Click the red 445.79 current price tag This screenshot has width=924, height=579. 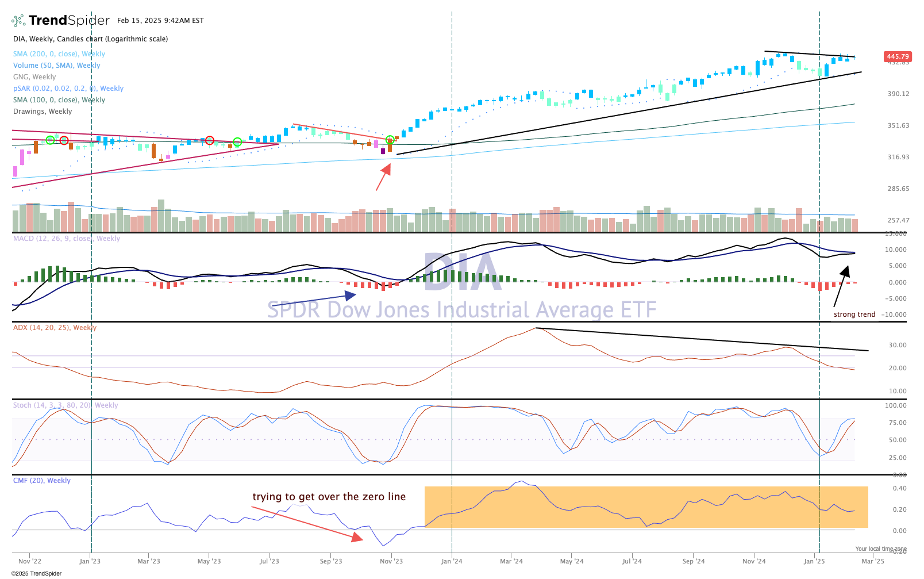pyautogui.click(x=898, y=56)
